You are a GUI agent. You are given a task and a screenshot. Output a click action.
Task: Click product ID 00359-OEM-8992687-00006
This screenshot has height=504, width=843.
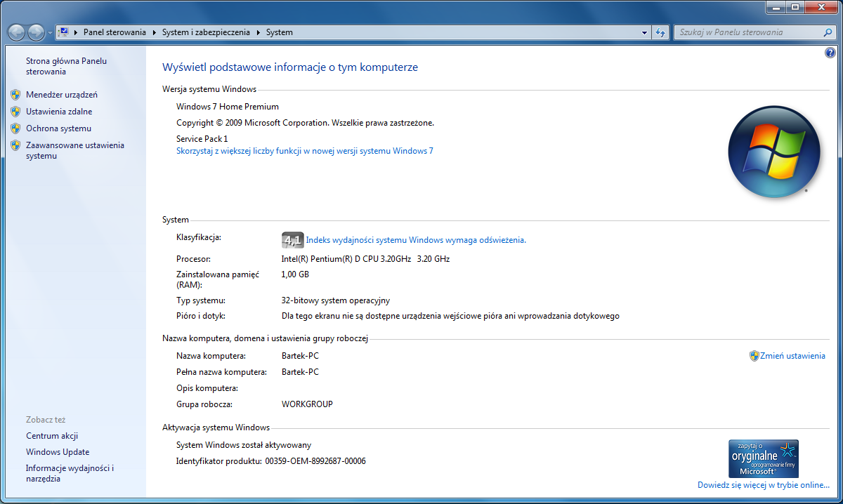click(x=315, y=461)
